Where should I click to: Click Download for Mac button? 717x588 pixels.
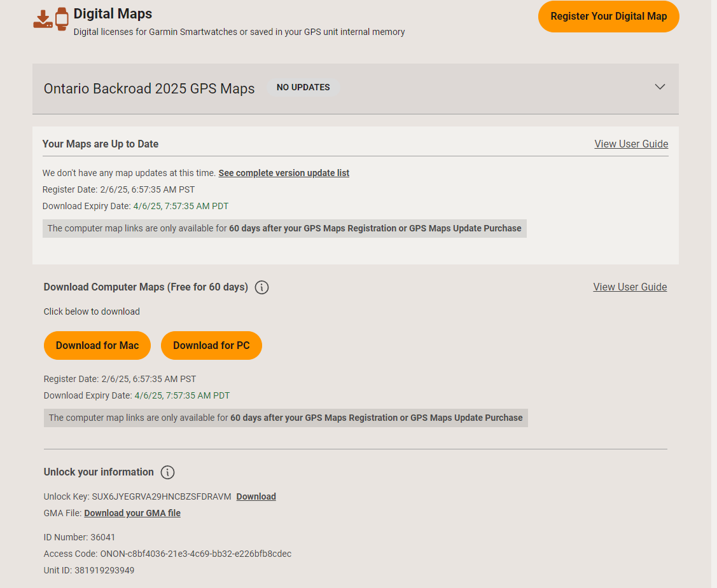(97, 345)
